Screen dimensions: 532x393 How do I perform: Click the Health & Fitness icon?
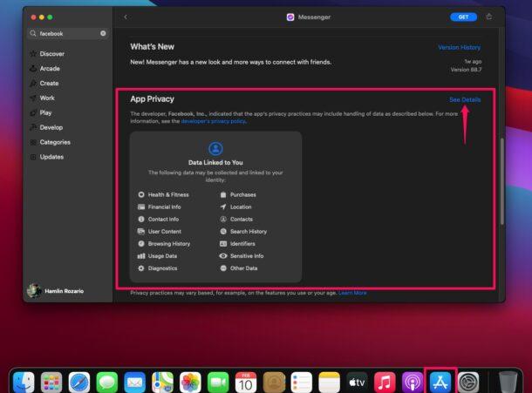click(x=141, y=194)
